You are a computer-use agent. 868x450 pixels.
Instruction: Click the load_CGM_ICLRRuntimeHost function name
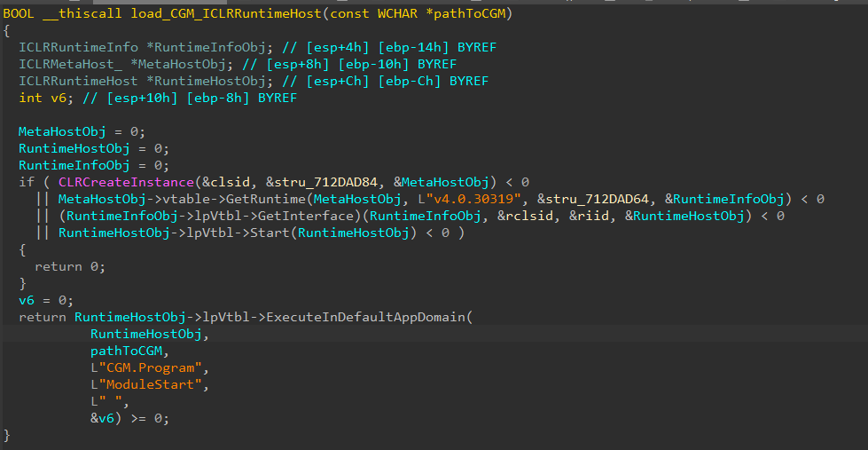point(226,14)
